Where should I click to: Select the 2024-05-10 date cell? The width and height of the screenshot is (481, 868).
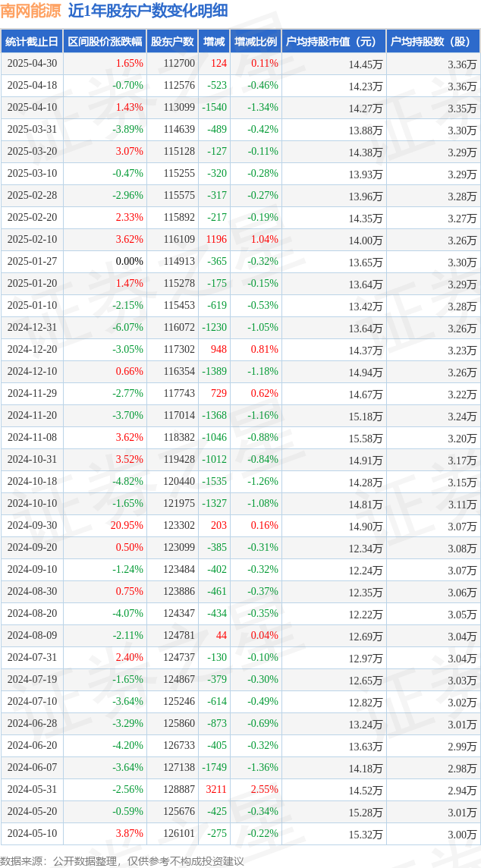pos(32,832)
